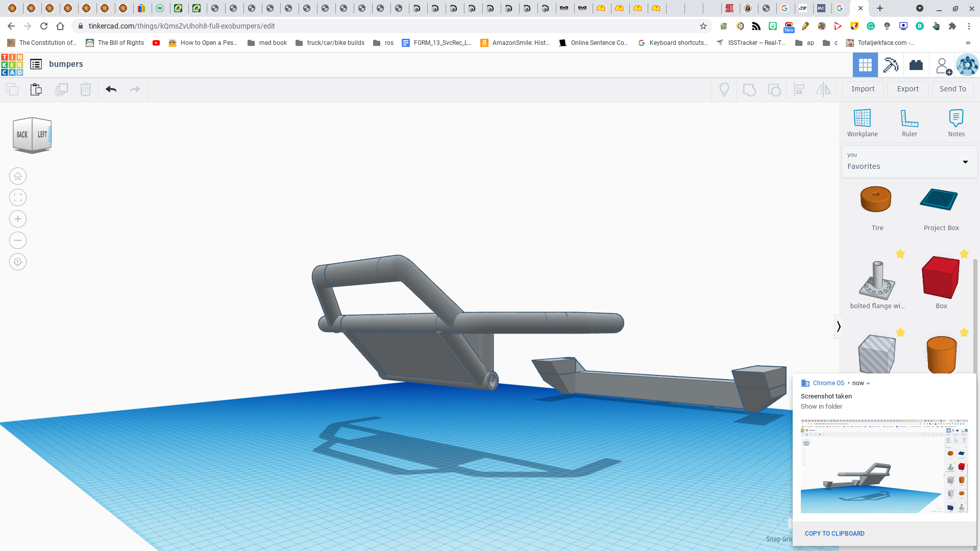
Task: Click the Mirror tool icon
Action: tap(823, 90)
